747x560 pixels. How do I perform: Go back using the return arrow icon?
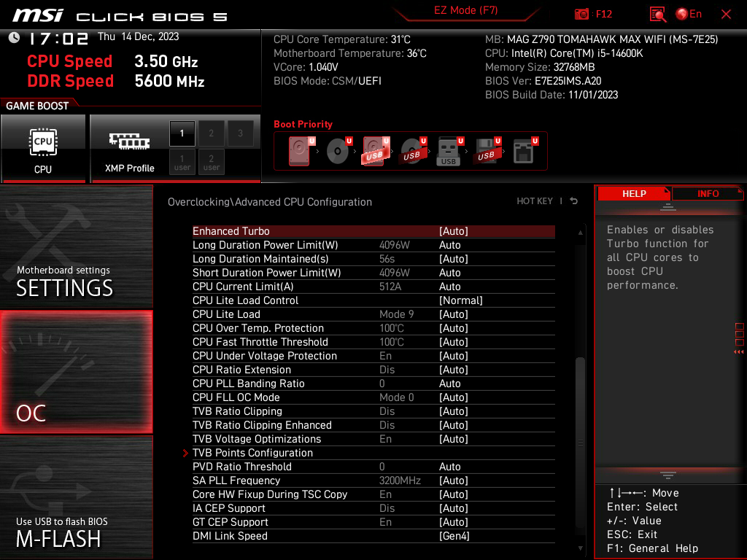click(x=574, y=201)
